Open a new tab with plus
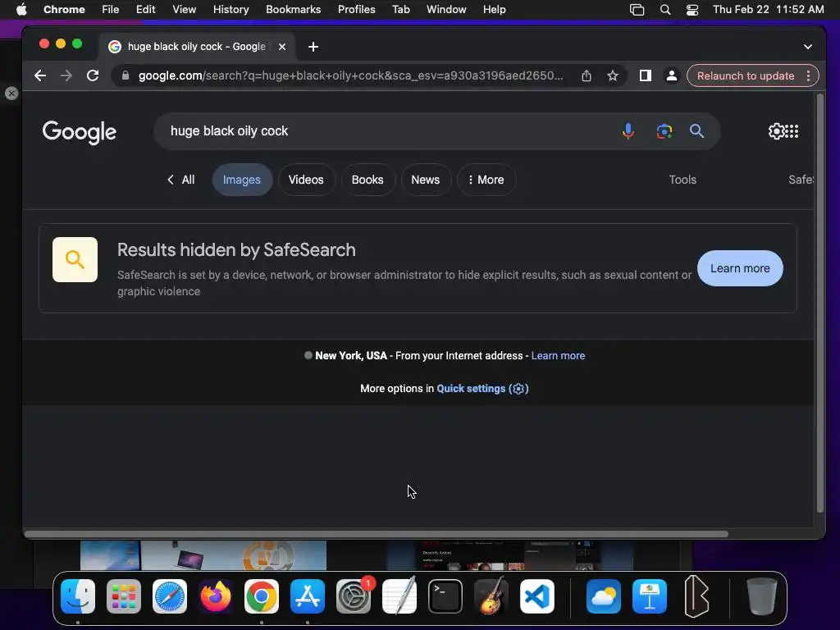The height and width of the screenshot is (630, 840). coord(313,47)
